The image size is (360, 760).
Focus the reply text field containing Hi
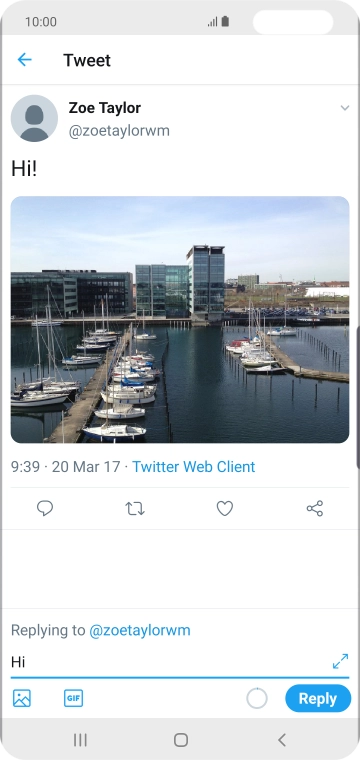coord(170,662)
